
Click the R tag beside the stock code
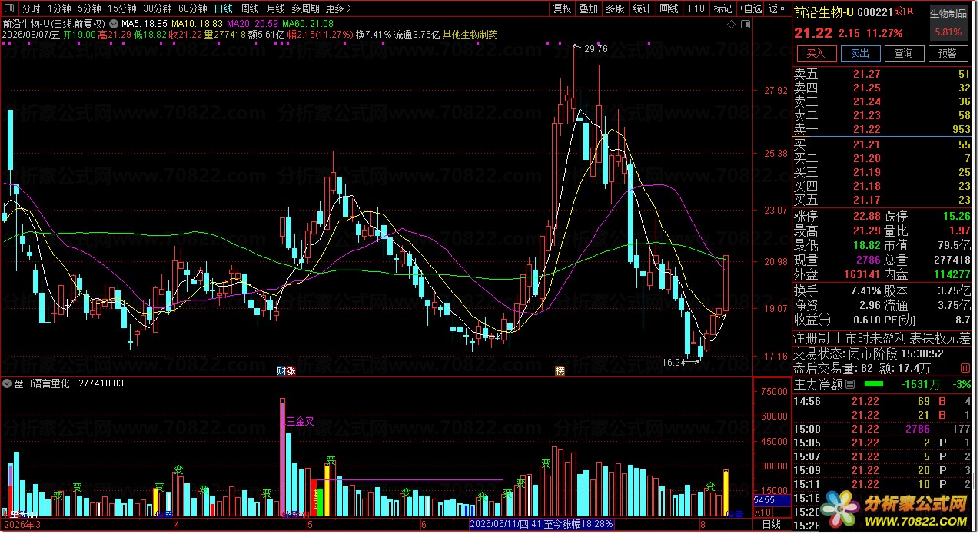[x=909, y=12]
